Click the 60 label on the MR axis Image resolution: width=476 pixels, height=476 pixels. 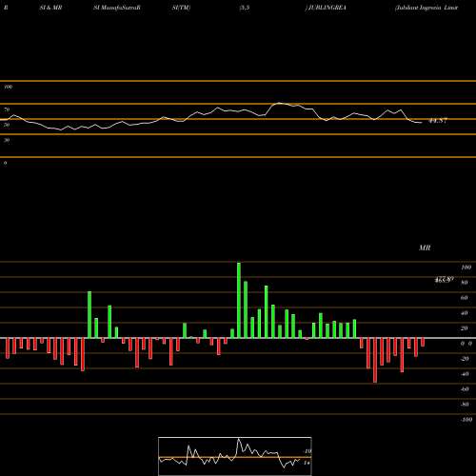pyautogui.click(x=465, y=298)
